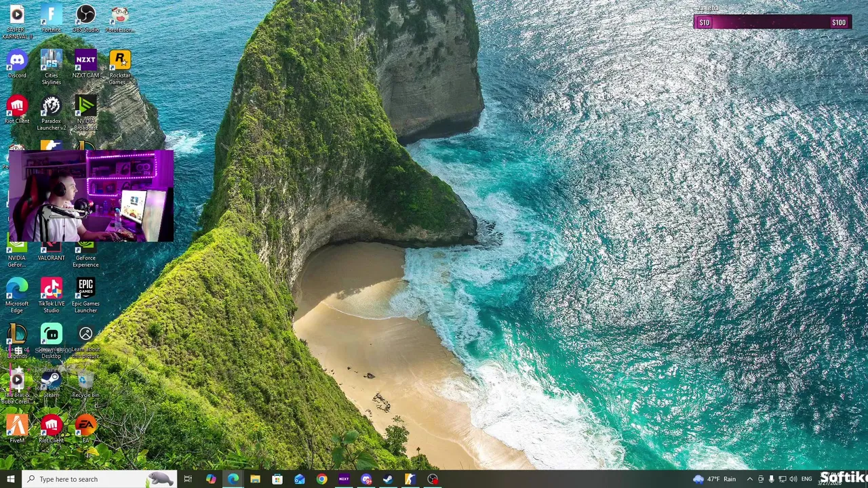The image size is (868, 488).
Task: Open Microsoft Store from the taskbar
Action: click(277, 479)
